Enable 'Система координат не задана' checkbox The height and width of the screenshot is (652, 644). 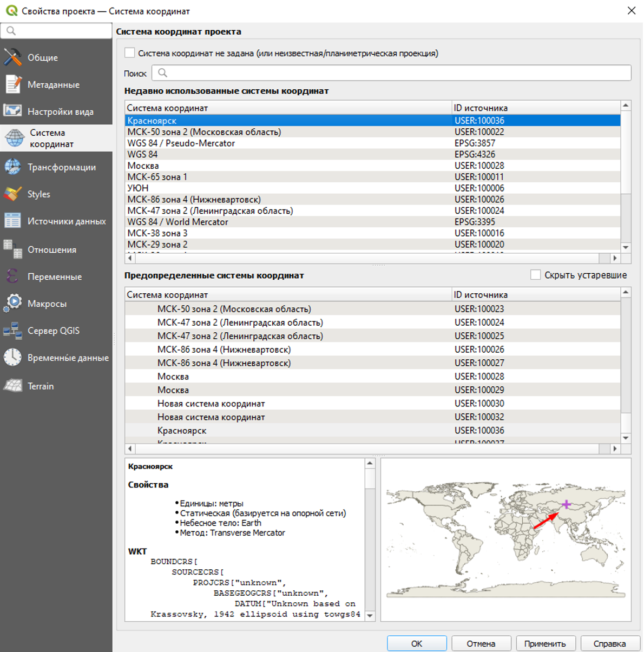click(x=130, y=53)
